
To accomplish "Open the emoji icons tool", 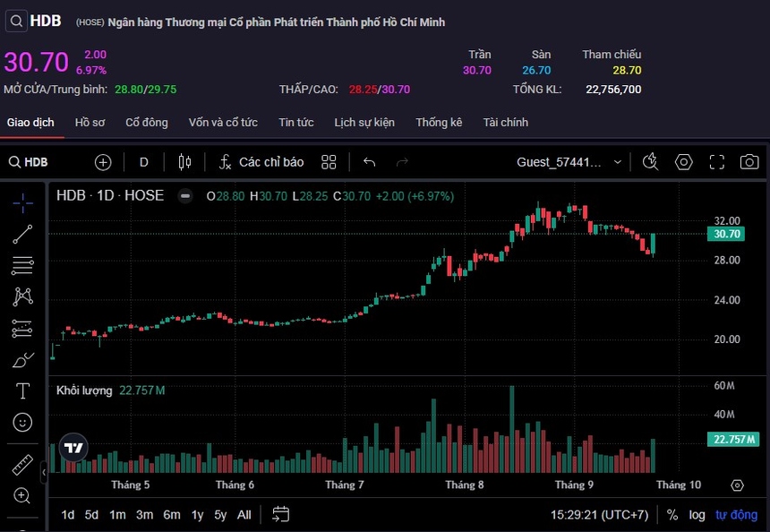I will (x=22, y=422).
